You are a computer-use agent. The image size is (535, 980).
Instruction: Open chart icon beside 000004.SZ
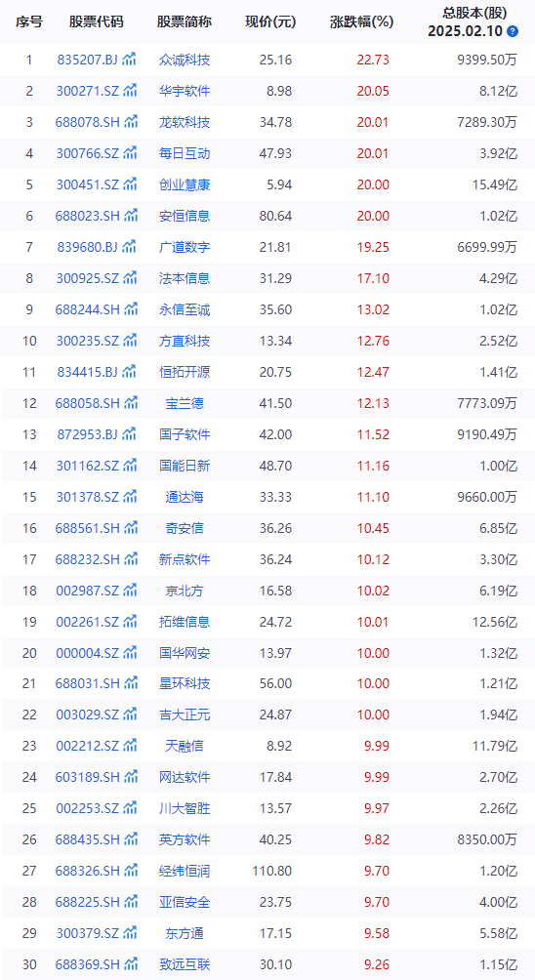click(x=130, y=653)
